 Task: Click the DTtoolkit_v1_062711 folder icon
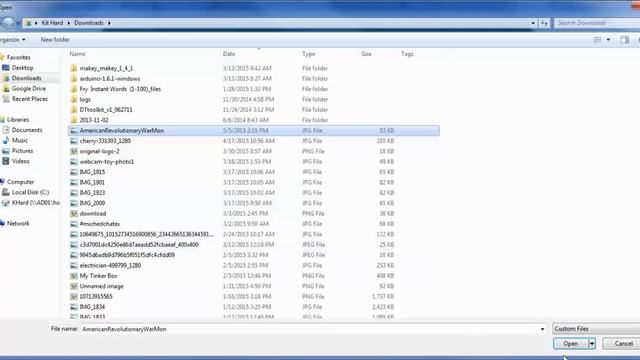pos(73,109)
